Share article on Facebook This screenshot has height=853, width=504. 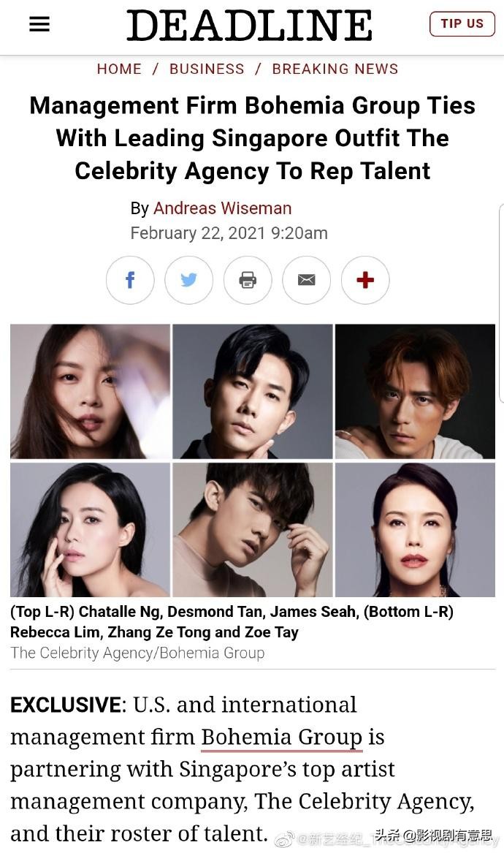[x=130, y=280]
